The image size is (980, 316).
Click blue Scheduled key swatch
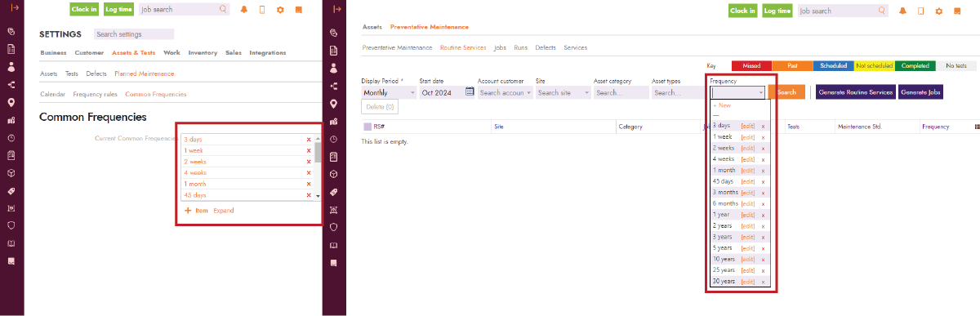(833, 65)
